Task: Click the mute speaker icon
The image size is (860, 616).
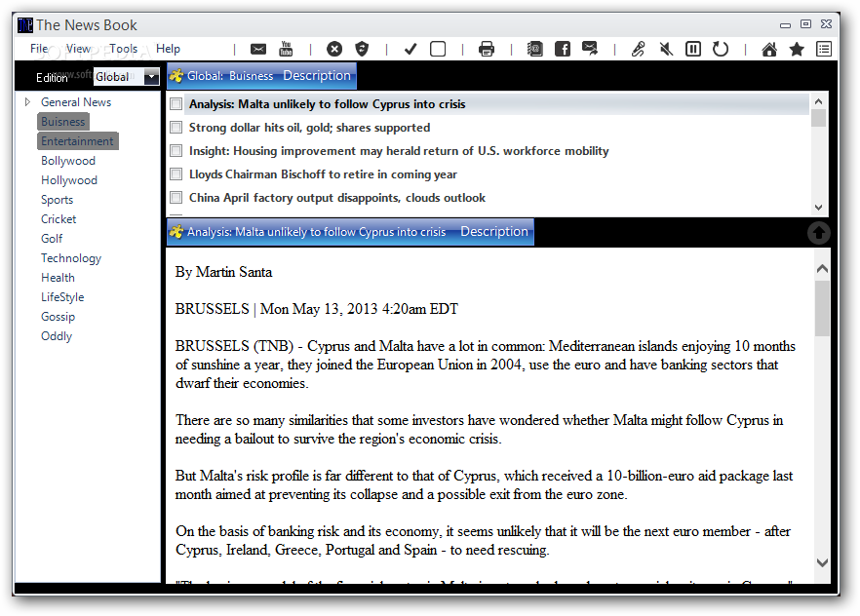Action: pyautogui.click(x=666, y=50)
